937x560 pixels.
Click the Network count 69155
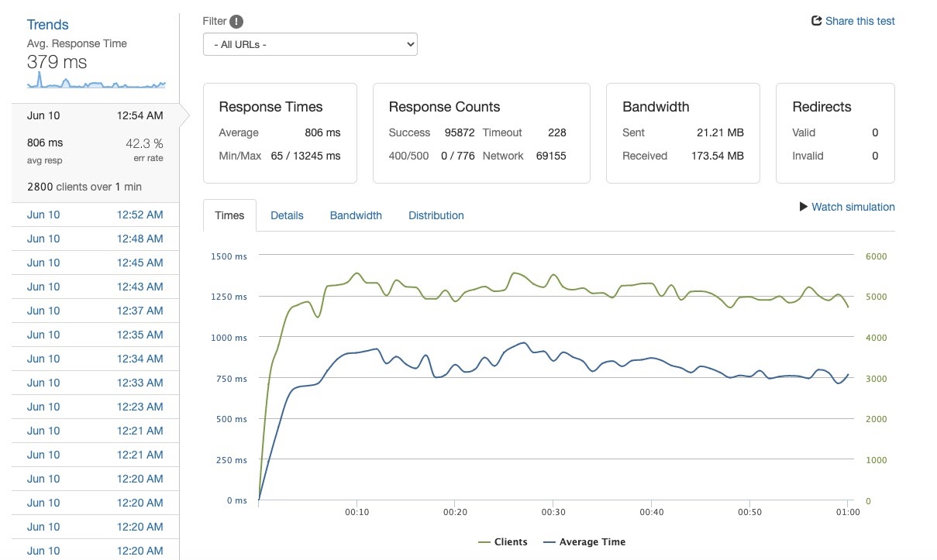pos(550,156)
